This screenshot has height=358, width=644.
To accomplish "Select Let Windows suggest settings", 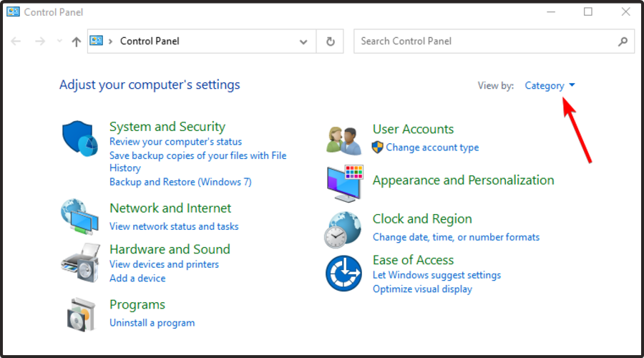I will click(x=436, y=274).
